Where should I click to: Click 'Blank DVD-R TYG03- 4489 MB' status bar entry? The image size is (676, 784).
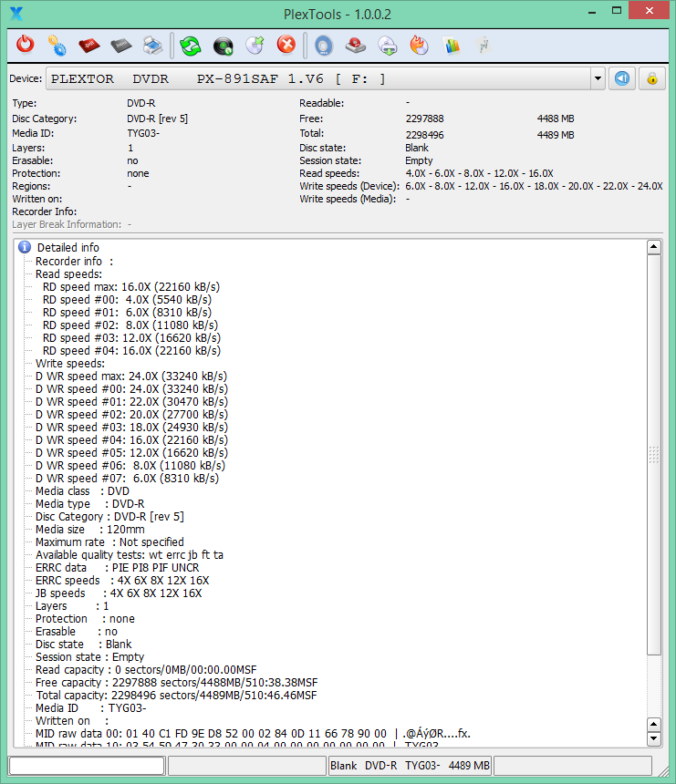[410, 766]
